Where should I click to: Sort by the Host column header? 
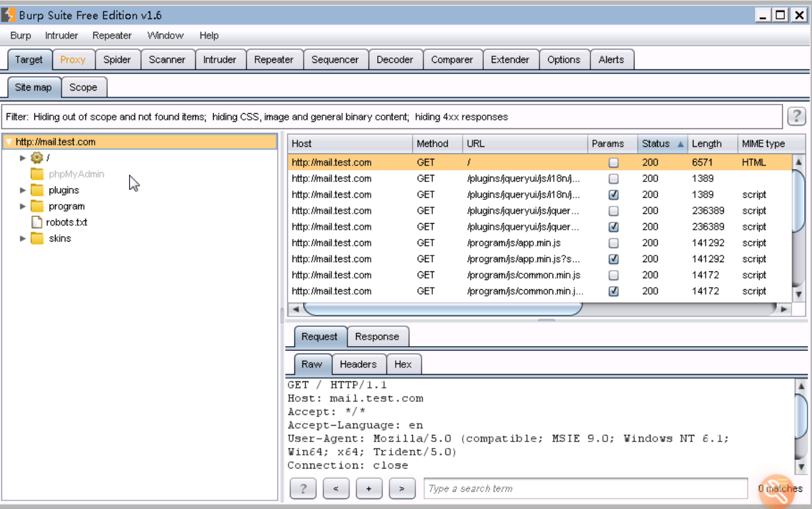350,144
